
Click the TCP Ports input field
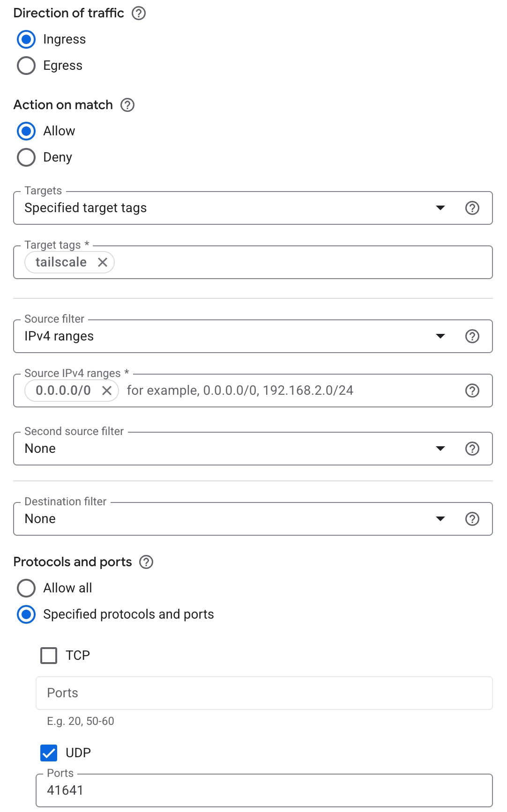click(x=264, y=693)
